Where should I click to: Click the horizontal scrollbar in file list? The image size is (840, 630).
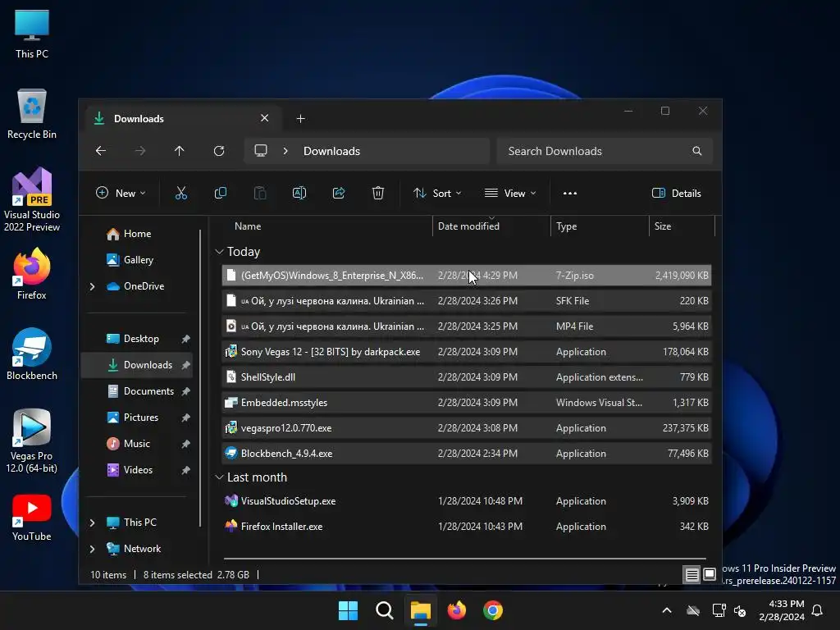[464, 559]
